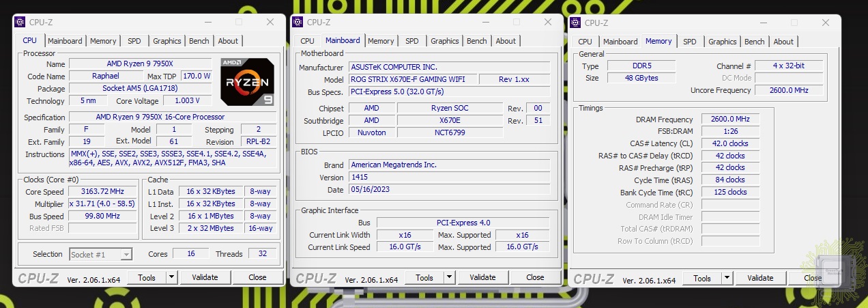Image resolution: width=868 pixels, height=308 pixels.
Task: Click the CPU-Z title bar icon in the leftmost window
Action: [x=20, y=23]
